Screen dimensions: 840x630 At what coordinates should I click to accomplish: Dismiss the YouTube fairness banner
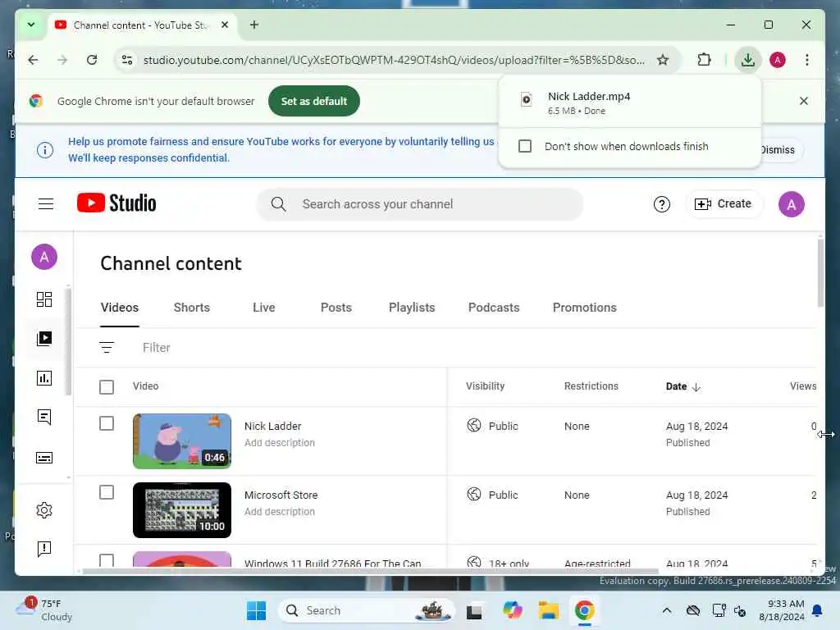(x=778, y=150)
